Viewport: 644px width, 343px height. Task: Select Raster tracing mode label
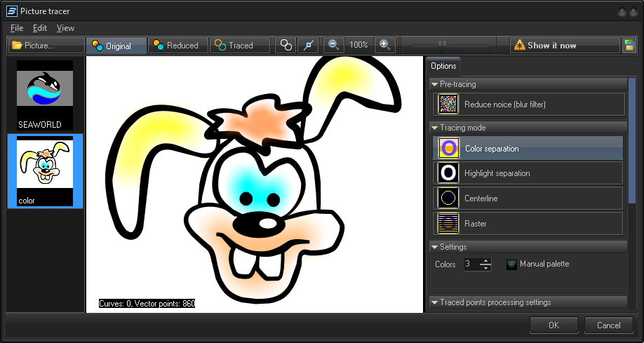pos(475,224)
